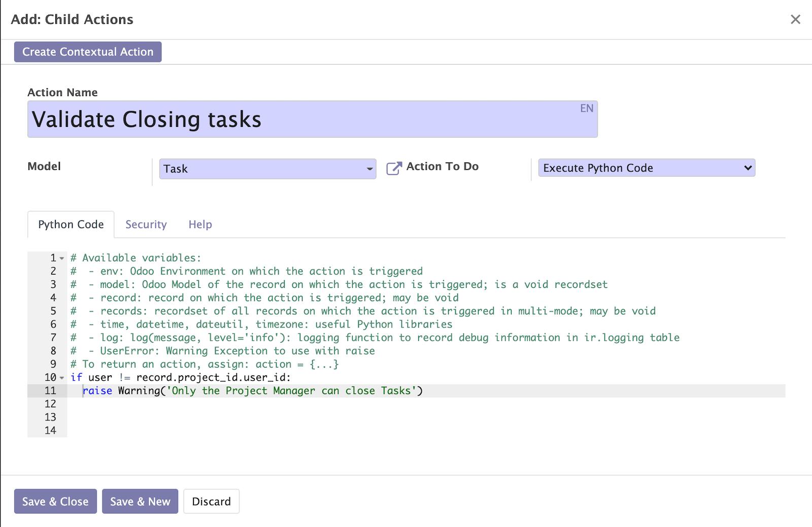Click the 'To return an action' comment line
812x527 pixels.
(x=205, y=364)
